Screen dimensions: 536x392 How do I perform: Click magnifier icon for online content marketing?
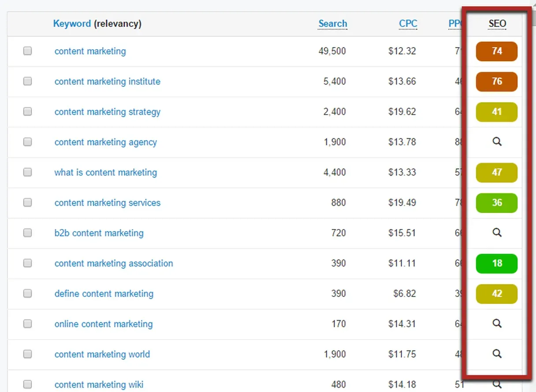497,324
